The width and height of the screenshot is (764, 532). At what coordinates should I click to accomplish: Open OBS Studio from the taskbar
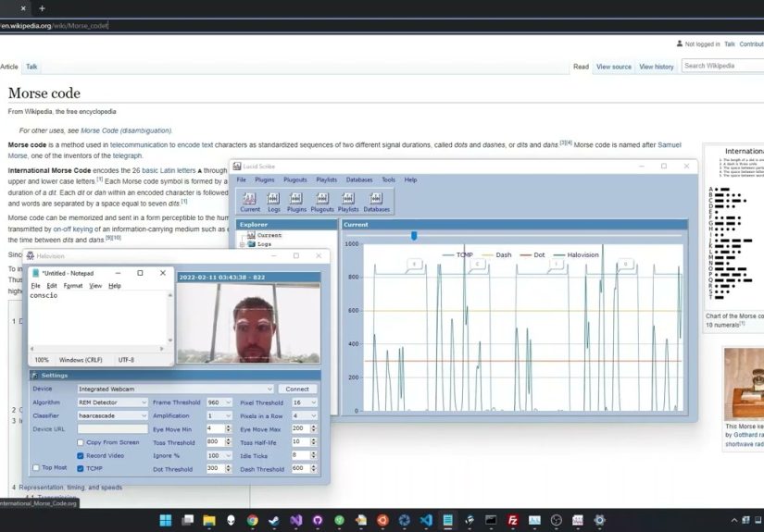(x=556, y=520)
